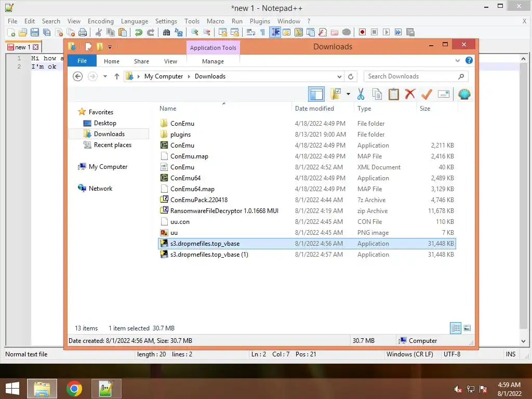The width and height of the screenshot is (532, 399).
Task: Open Find with the binoculars icon
Action: 166,32
